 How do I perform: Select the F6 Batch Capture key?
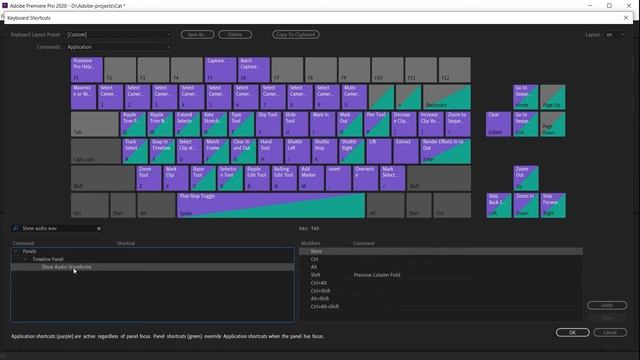click(x=254, y=70)
